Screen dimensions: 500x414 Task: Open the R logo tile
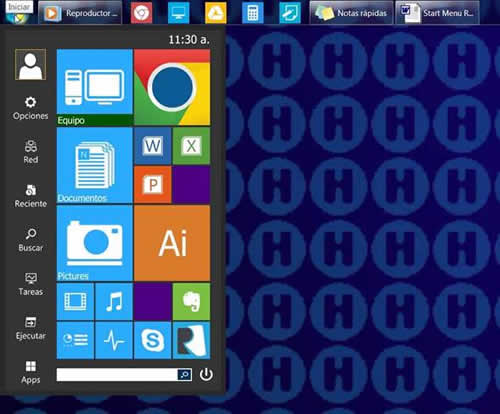[x=191, y=340]
